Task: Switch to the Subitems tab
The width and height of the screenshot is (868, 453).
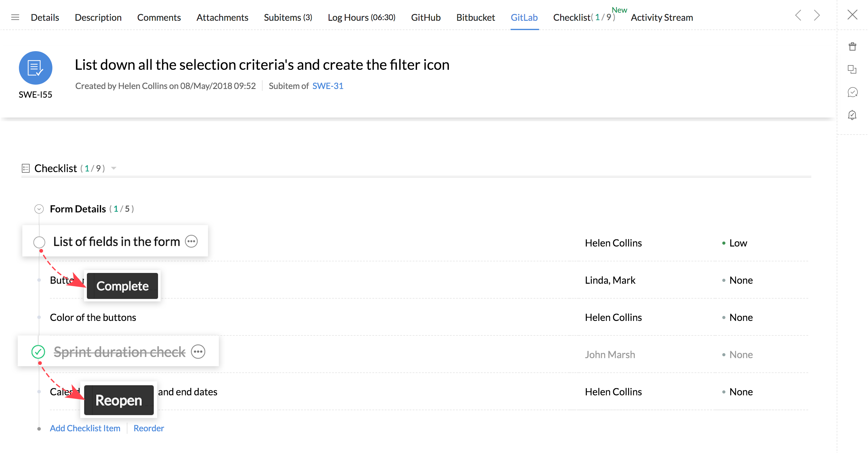Action: (x=288, y=18)
